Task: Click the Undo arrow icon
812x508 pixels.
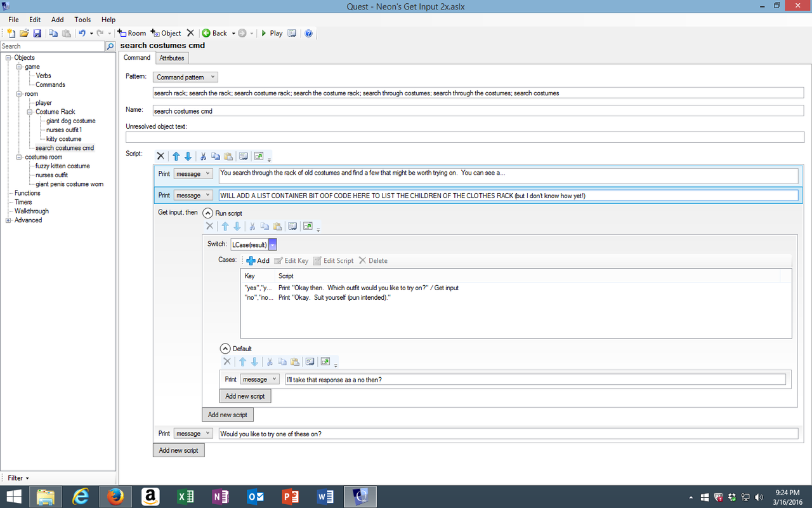Action: pyautogui.click(x=82, y=33)
